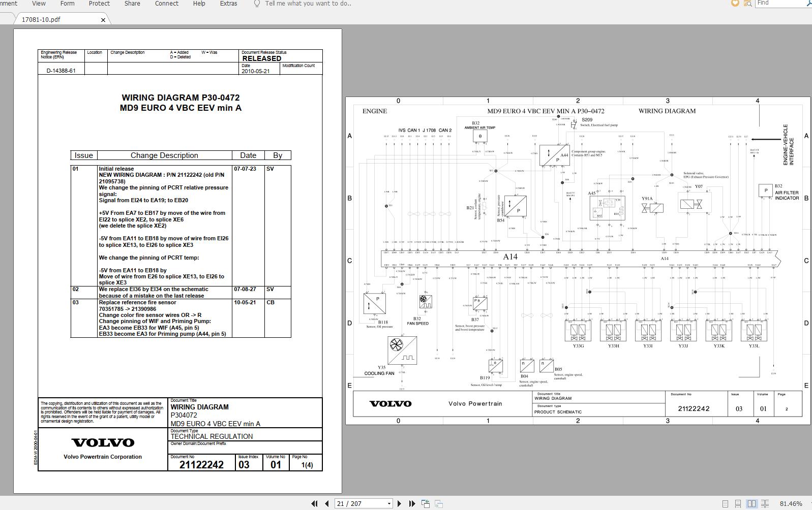Go to the next page
This screenshot has width=812, height=510.
click(399, 503)
